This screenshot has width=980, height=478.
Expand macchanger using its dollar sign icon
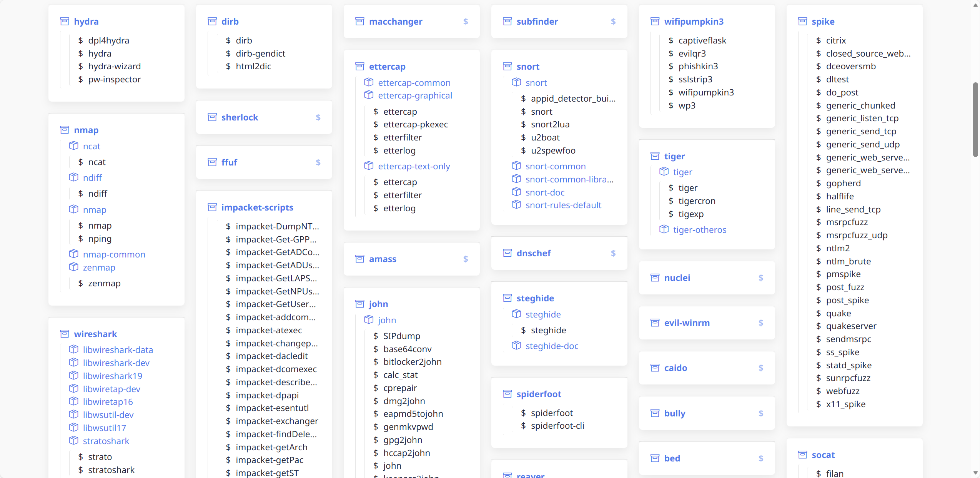click(x=466, y=22)
